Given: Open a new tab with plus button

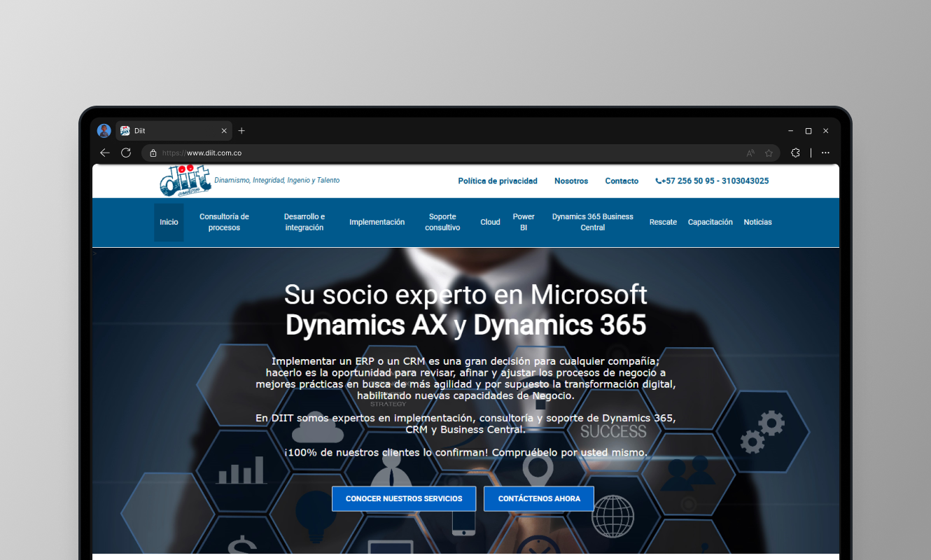Looking at the screenshot, I should tap(241, 131).
